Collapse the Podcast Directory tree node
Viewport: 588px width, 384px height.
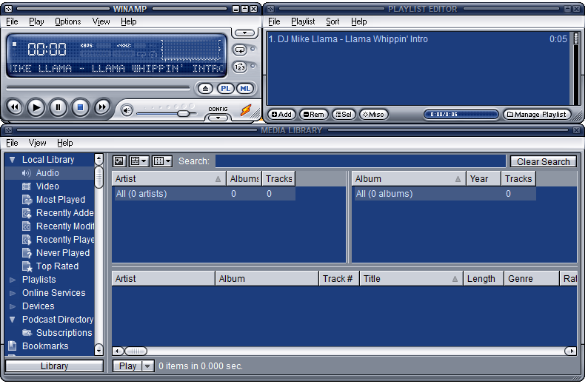[x=13, y=320]
